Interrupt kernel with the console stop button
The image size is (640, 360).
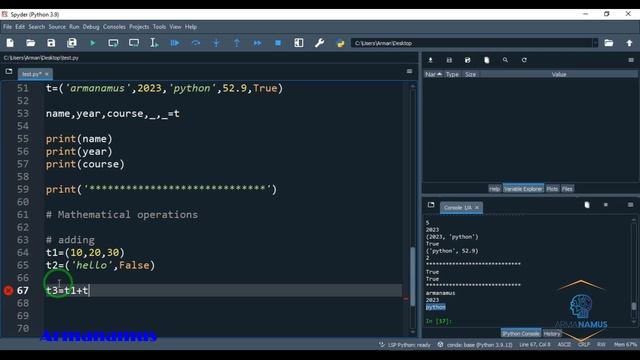606,205
